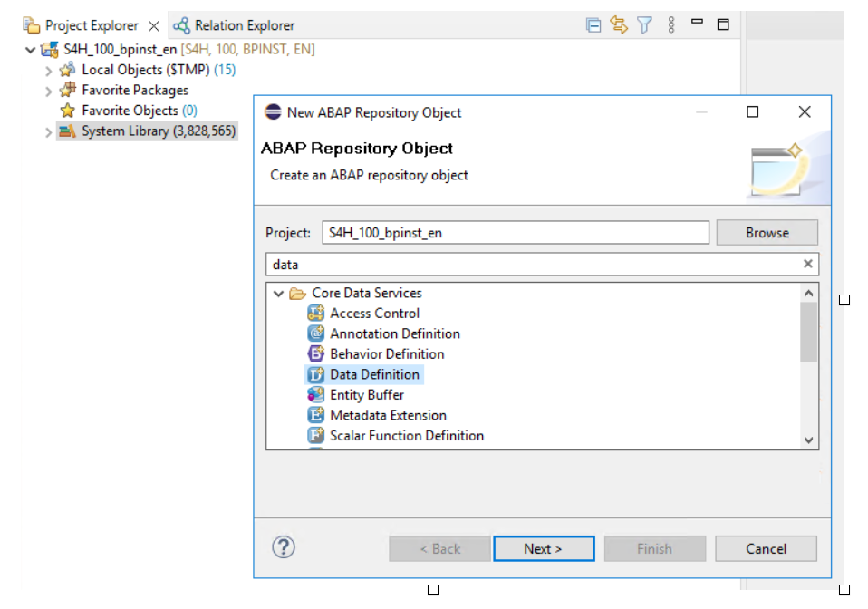The image size is (868, 609).
Task: Select the Entity Buffer object type
Action: 365,394
